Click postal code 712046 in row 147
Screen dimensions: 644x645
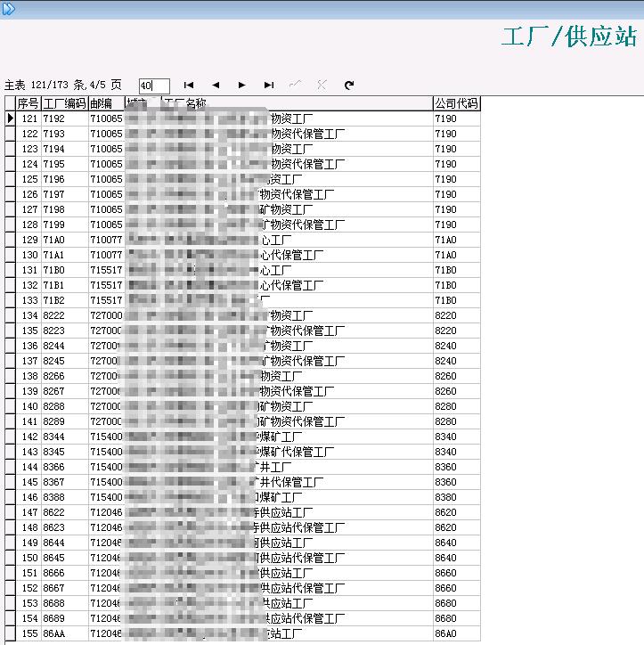point(106,512)
